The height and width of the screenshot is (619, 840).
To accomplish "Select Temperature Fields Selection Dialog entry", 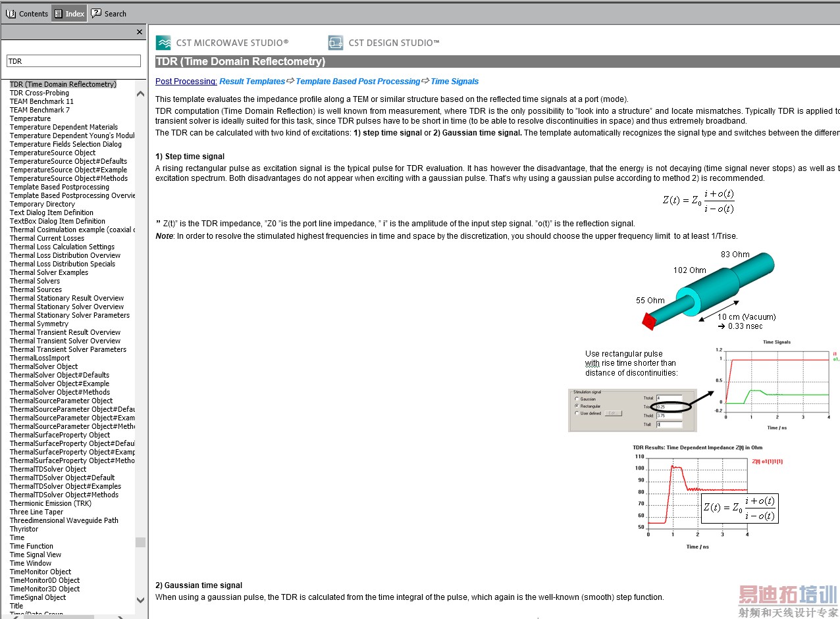I will point(66,144).
